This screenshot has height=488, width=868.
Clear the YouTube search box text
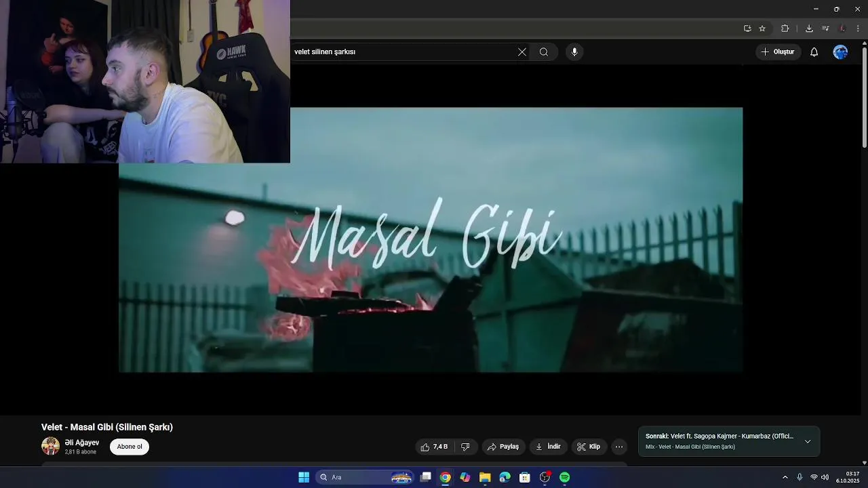tap(522, 52)
